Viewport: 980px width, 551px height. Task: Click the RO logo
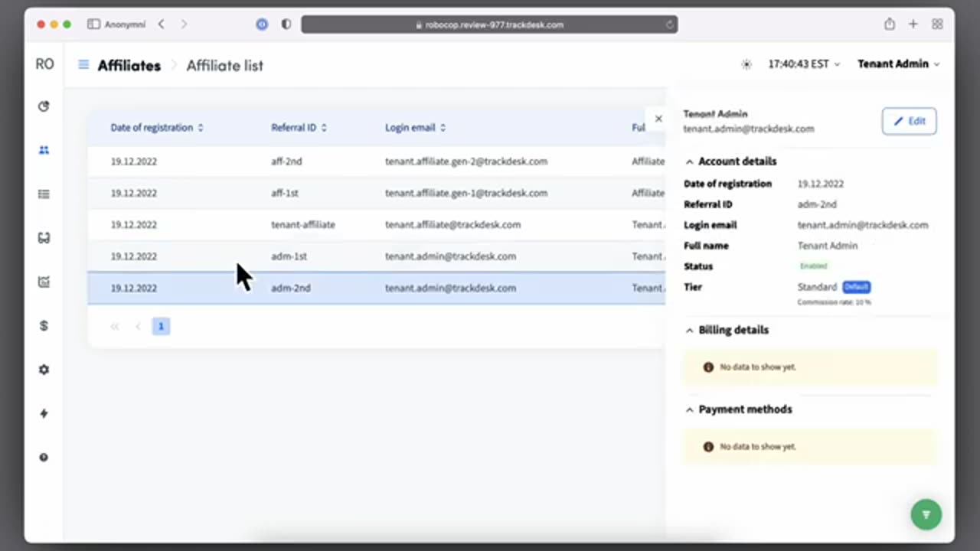click(44, 64)
